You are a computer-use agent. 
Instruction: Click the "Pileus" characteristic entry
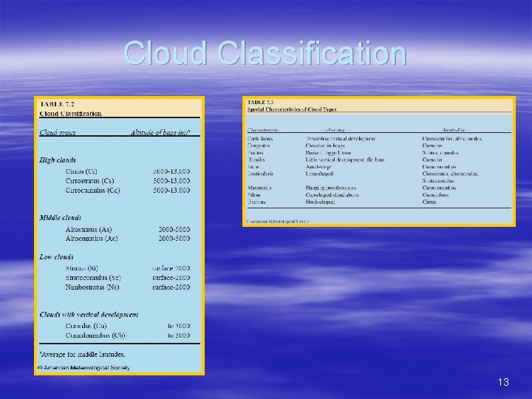click(253, 195)
